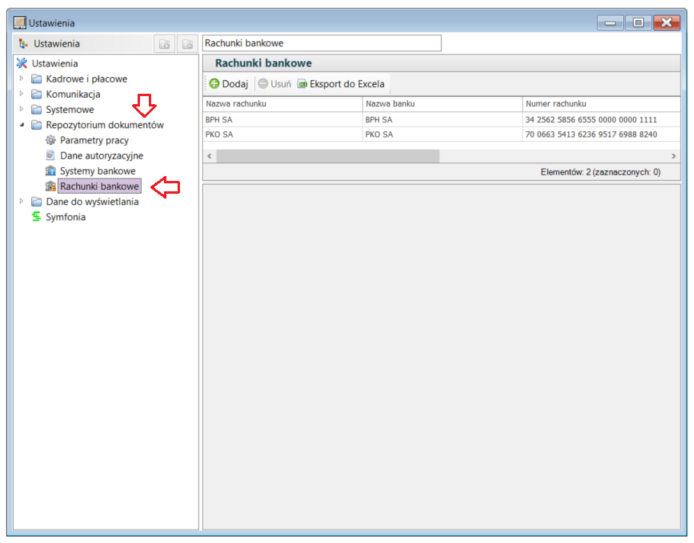
Task: Click the bank icon for Systemy bankowe
Action: (51, 171)
